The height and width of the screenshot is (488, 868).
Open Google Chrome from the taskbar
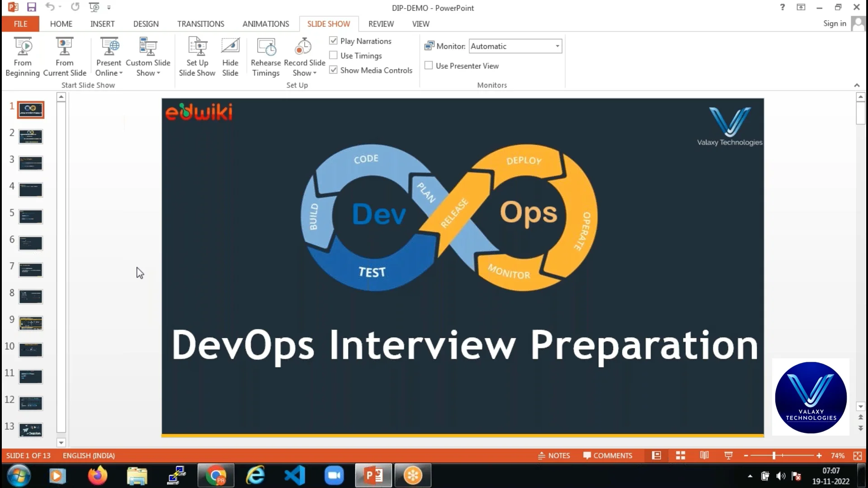[x=216, y=475]
